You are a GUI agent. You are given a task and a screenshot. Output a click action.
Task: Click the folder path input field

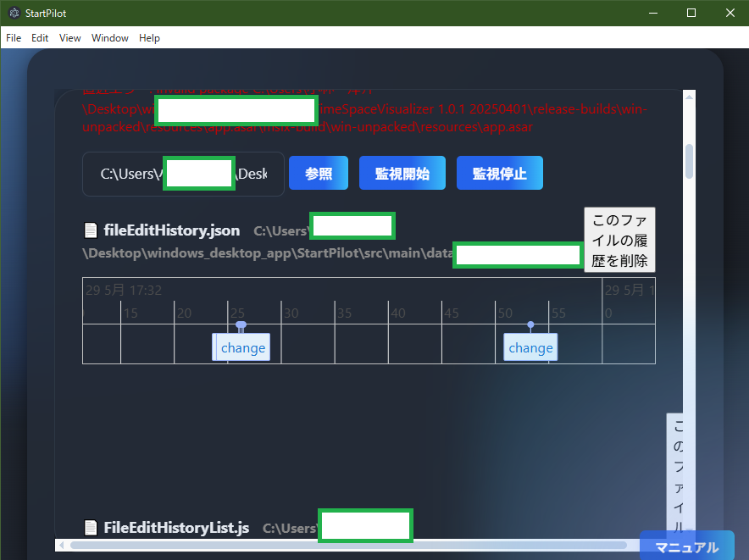tap(183, 174)
